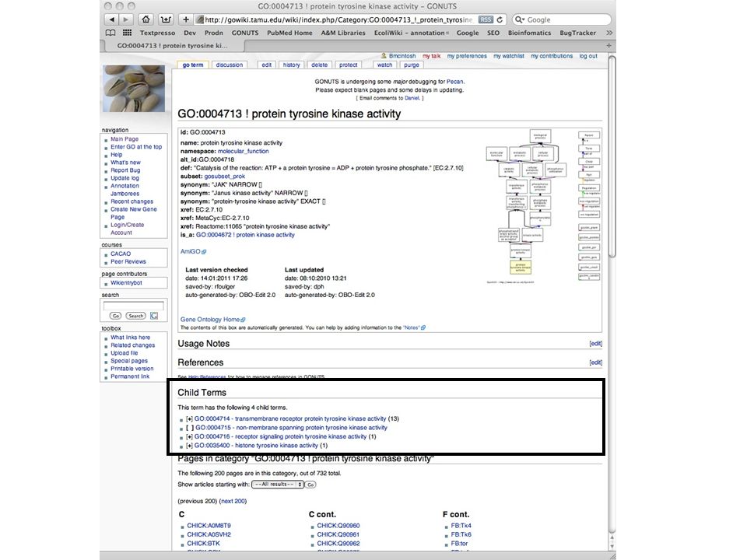
Task: Open GO:0004715 non-membrane spanning child term
Action: click(291, 428)
